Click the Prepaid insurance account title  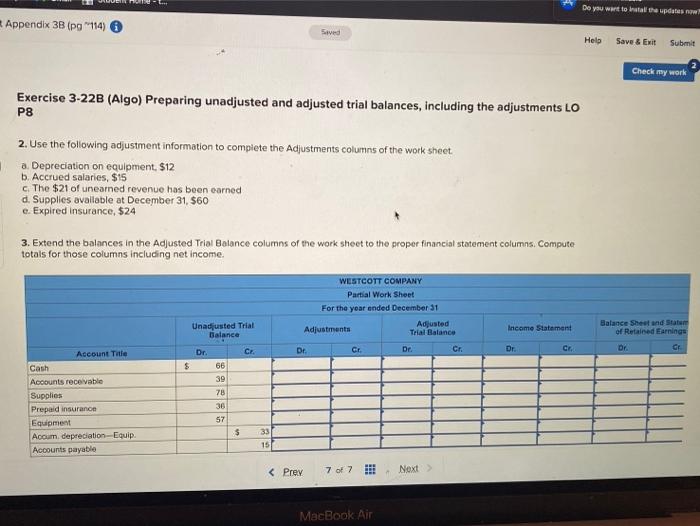pos(64,409)
